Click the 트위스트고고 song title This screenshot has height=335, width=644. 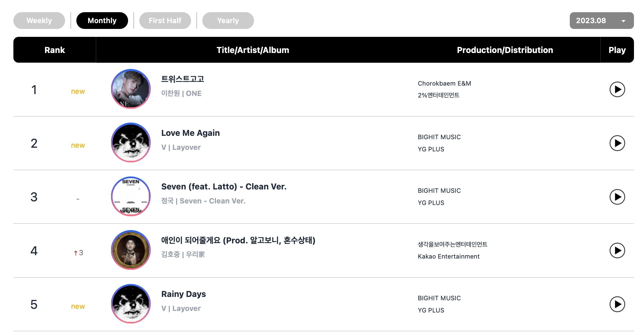[x=183, y=79]
